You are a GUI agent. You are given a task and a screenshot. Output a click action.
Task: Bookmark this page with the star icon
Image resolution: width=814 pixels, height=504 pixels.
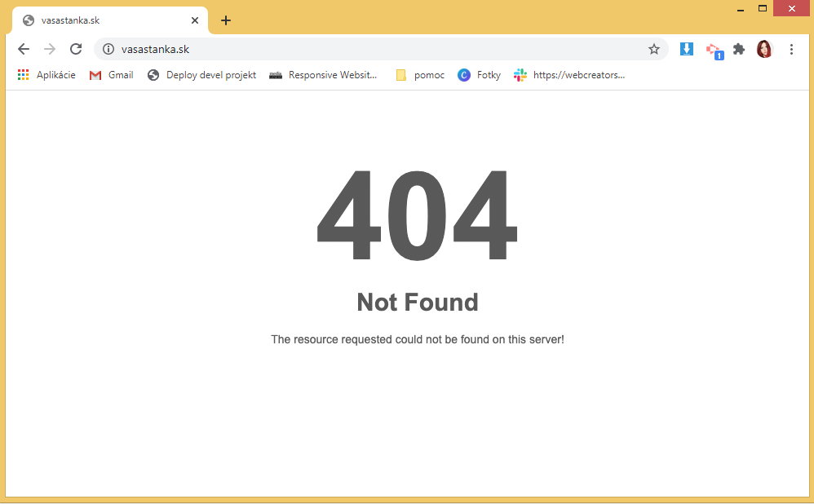[x=653, y=49]
